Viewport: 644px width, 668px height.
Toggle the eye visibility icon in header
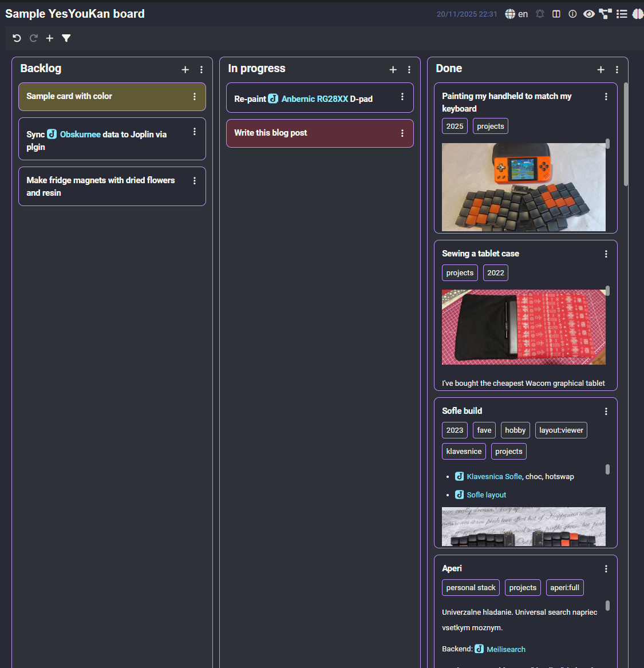588,14
